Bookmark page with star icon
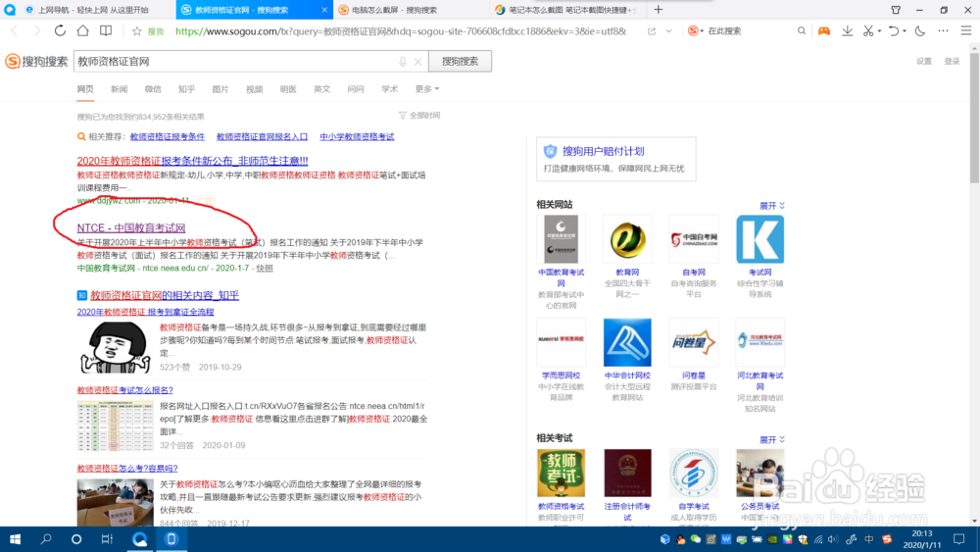The image size is (980, 552). pyautogui.click(x=137, y=30)
